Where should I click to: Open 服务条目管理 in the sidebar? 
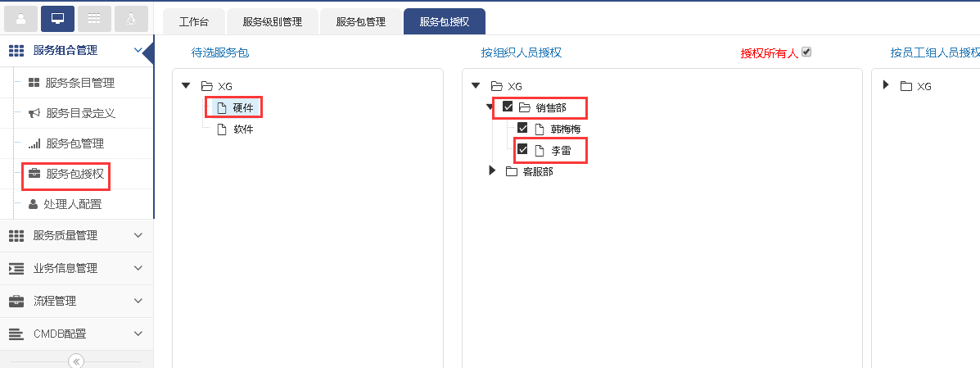[x=79, y=83]
